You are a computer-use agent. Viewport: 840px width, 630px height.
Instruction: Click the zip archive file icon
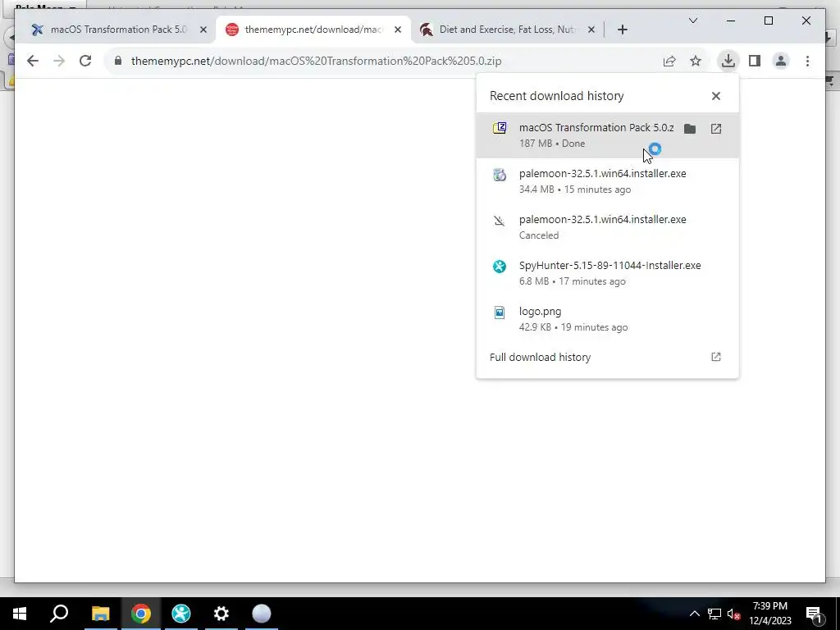(x=500, y=128)
